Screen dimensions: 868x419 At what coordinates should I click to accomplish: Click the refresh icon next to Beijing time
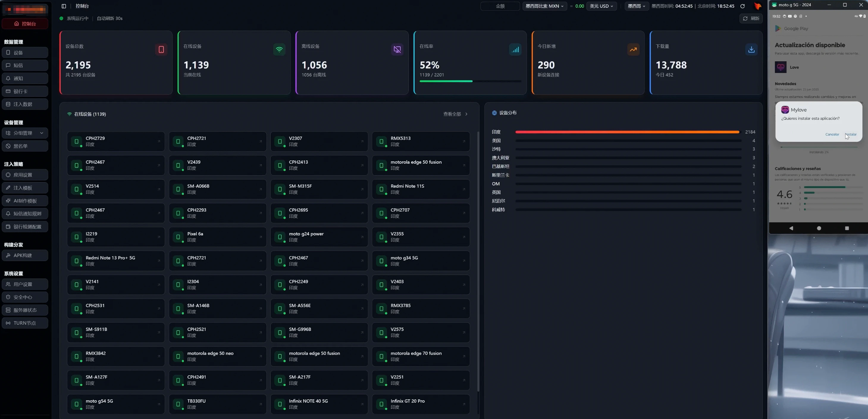click(x=742, y=6)
